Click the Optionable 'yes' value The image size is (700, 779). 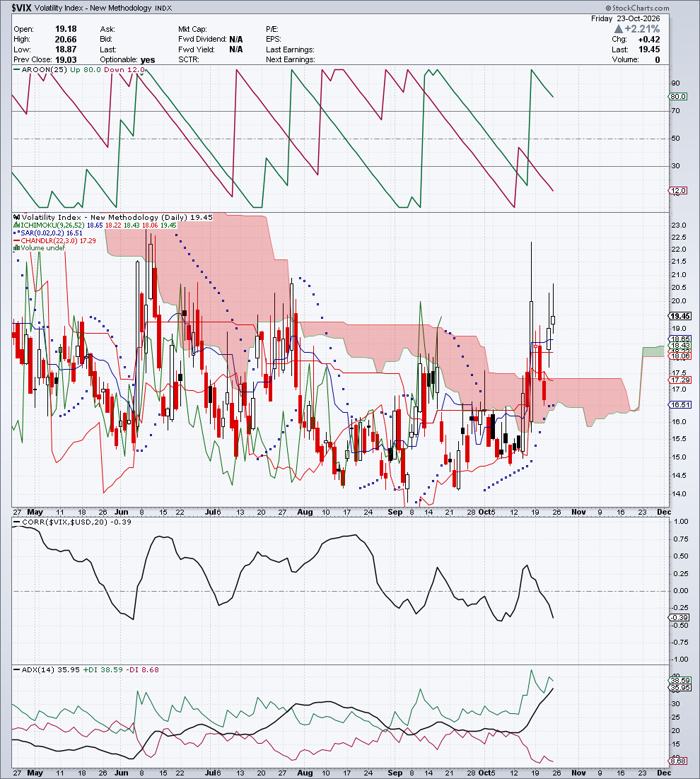coord(148,59)
